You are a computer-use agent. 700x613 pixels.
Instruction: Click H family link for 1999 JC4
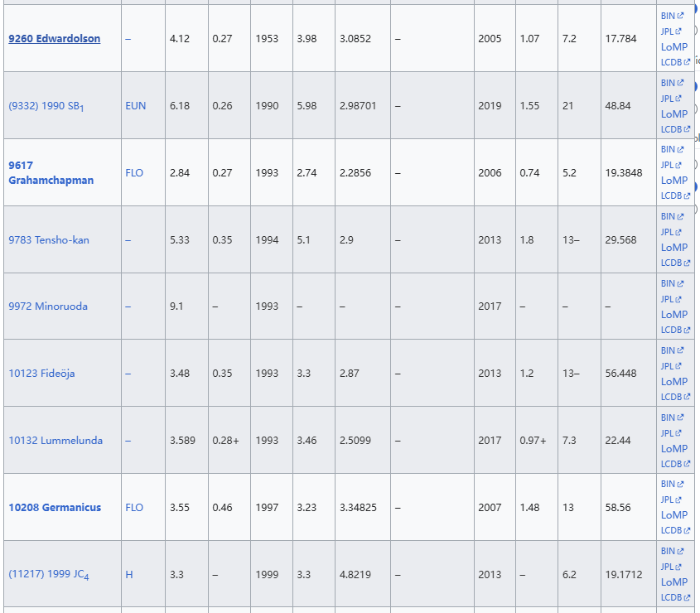coord(128,574)
